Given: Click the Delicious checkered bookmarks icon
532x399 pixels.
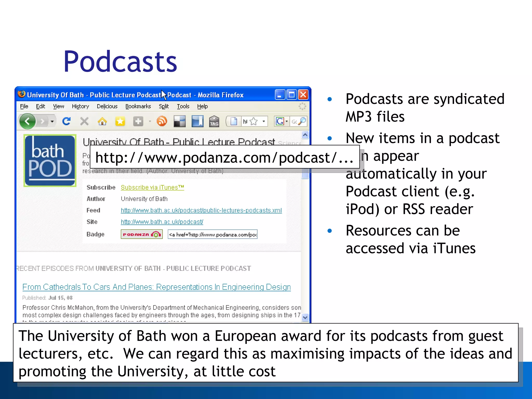Looking at the screenshot, I should point(179,121).
